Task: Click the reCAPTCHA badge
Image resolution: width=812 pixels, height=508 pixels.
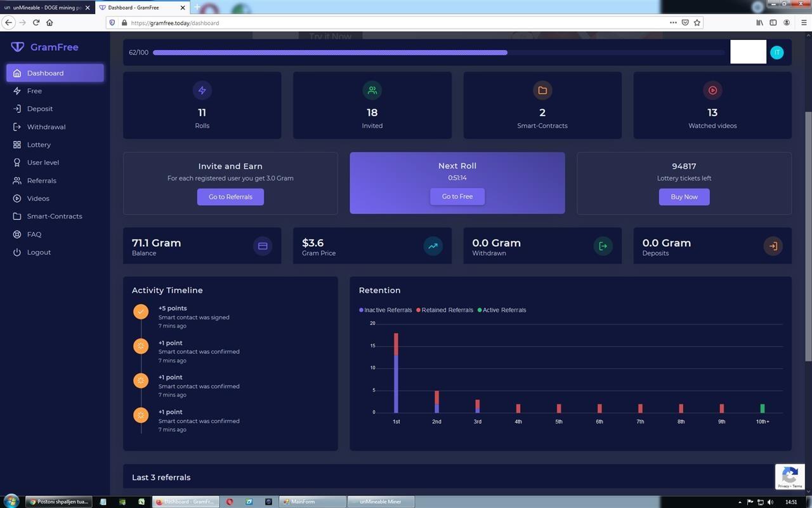Action: [790, 477]
